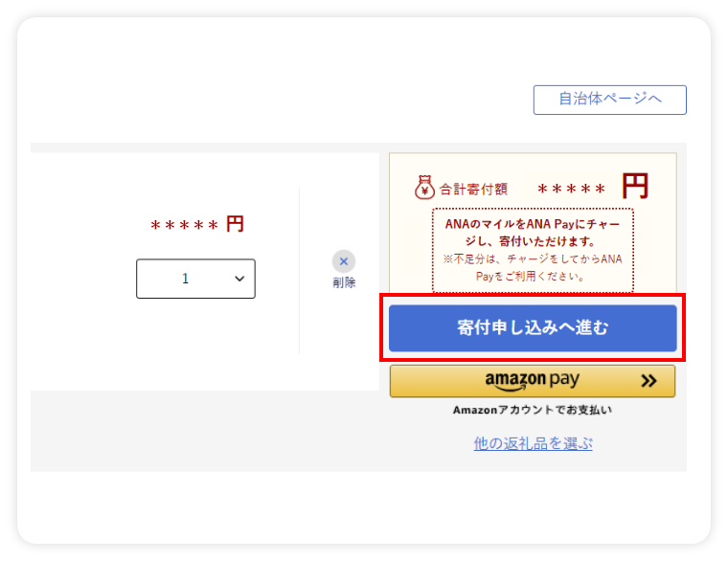Click the yen money bag icon
The image size is (728, 561).
pos(424,187)
